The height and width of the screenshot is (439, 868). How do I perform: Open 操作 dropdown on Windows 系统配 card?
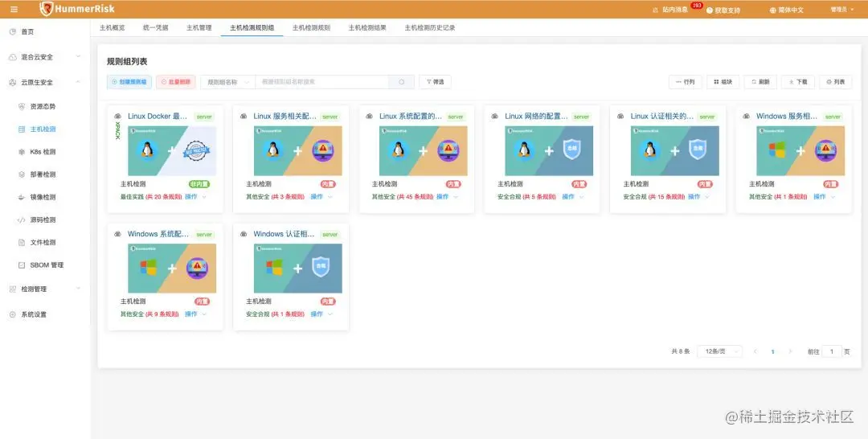pos(195,314)
